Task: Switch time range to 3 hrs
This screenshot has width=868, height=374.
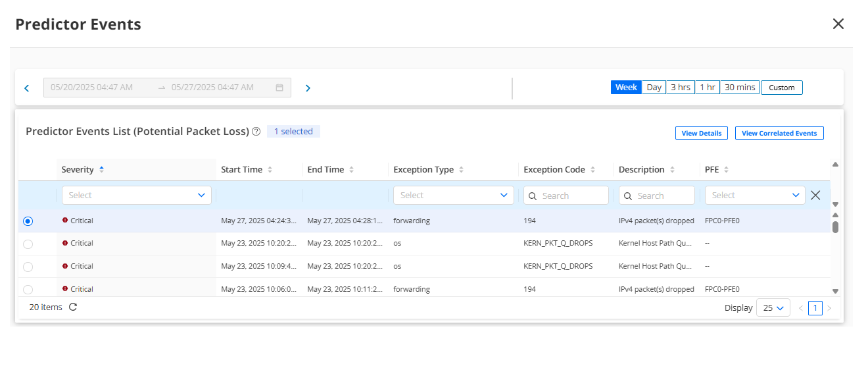Action: (680, 88)
